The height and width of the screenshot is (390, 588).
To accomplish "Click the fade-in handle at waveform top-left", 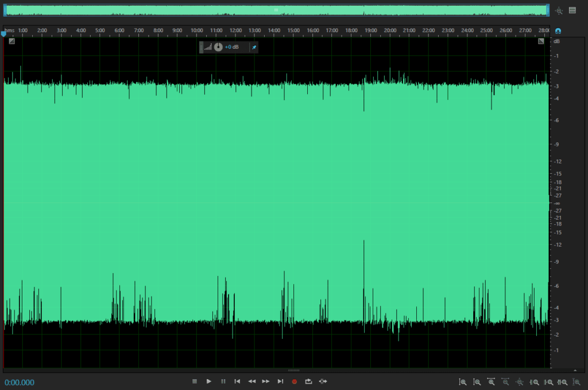I will (11, 41).
